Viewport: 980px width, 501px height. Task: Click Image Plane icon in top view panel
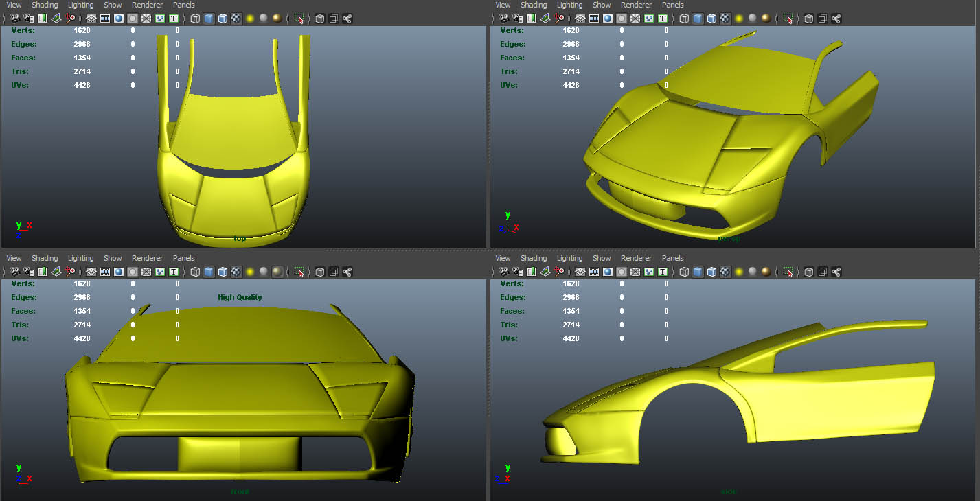tap(56, 19)
